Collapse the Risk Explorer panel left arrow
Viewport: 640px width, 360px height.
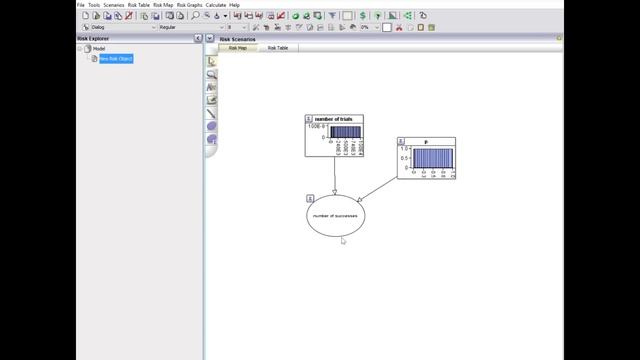(x=198, y=38)
